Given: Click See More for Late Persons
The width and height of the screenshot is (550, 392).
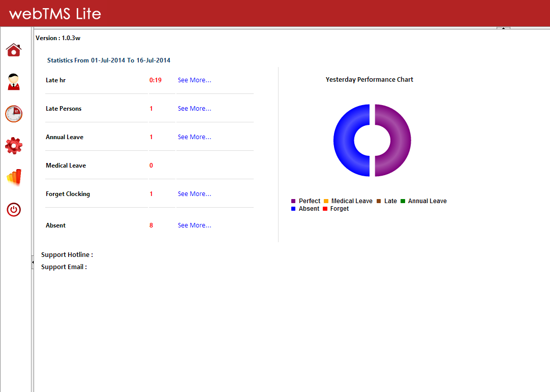Looking at the screenshot, I should [x=194, y=108].
